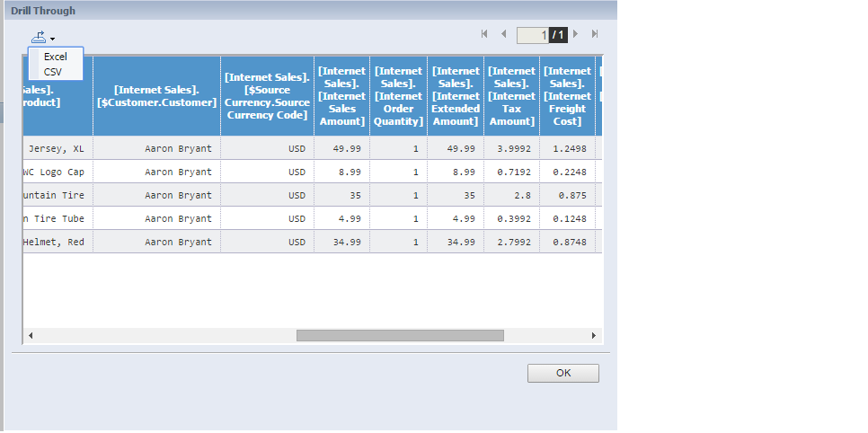868x433 pixels.
Task: Select the Helmet, Red row product cell
Action: pos(58,242)
